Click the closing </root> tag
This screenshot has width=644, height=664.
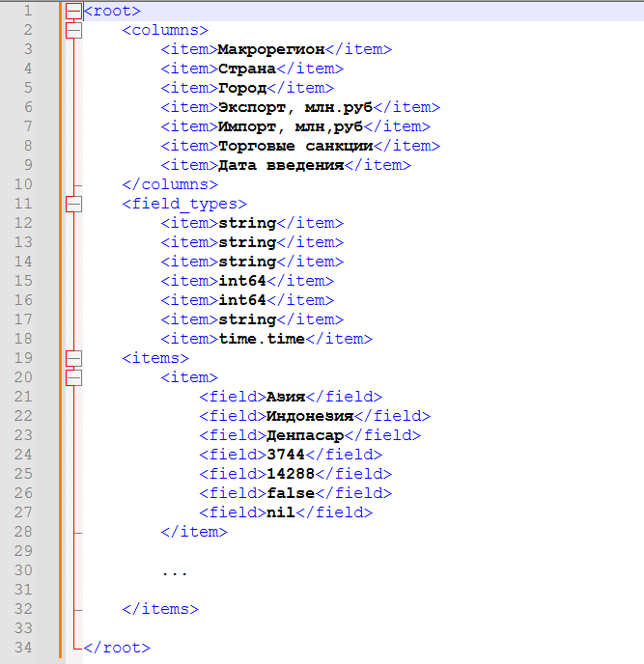click(x=117, y=648)
